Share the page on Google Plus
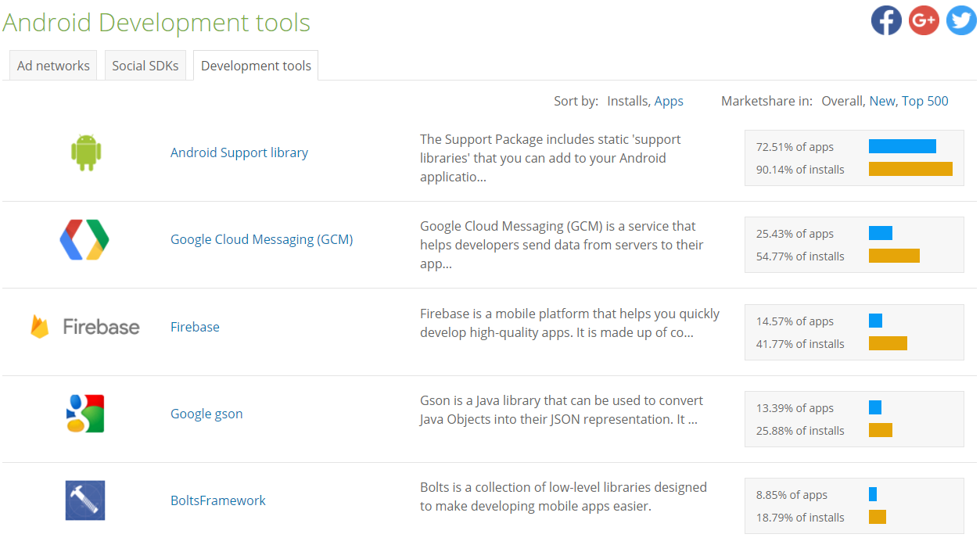 point(924,20)
